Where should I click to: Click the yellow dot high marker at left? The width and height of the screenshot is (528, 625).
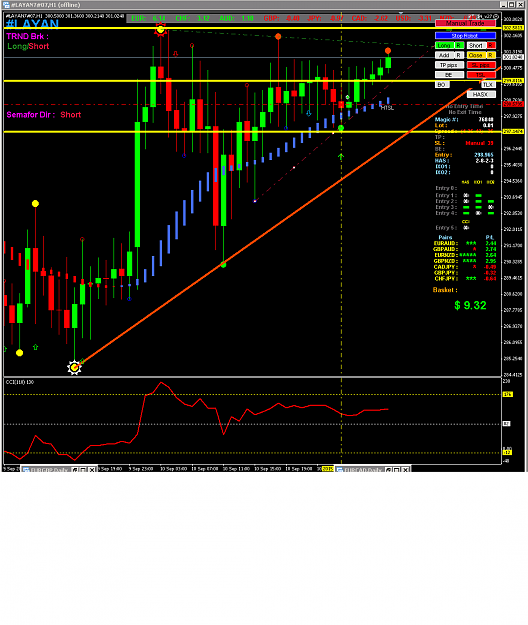(x=35, y=204)
